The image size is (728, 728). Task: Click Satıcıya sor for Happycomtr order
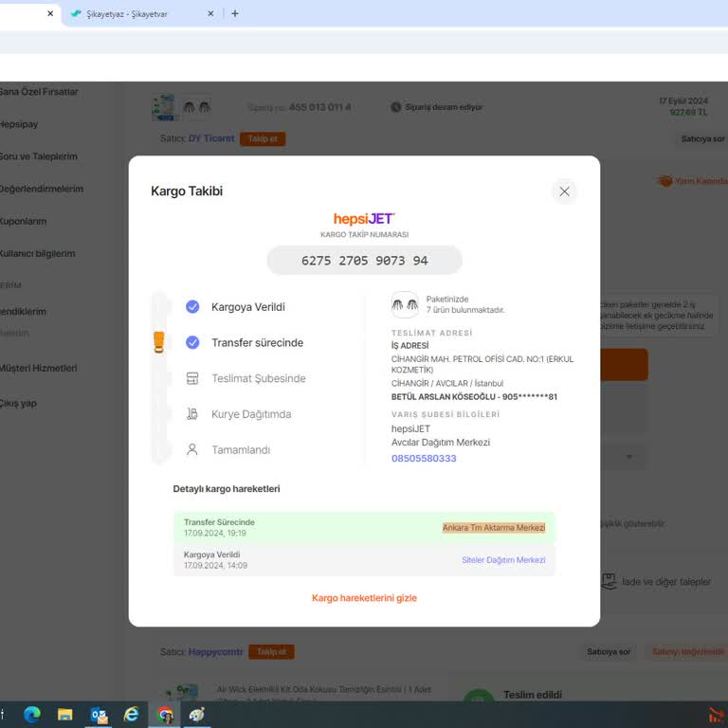point(609,652)
